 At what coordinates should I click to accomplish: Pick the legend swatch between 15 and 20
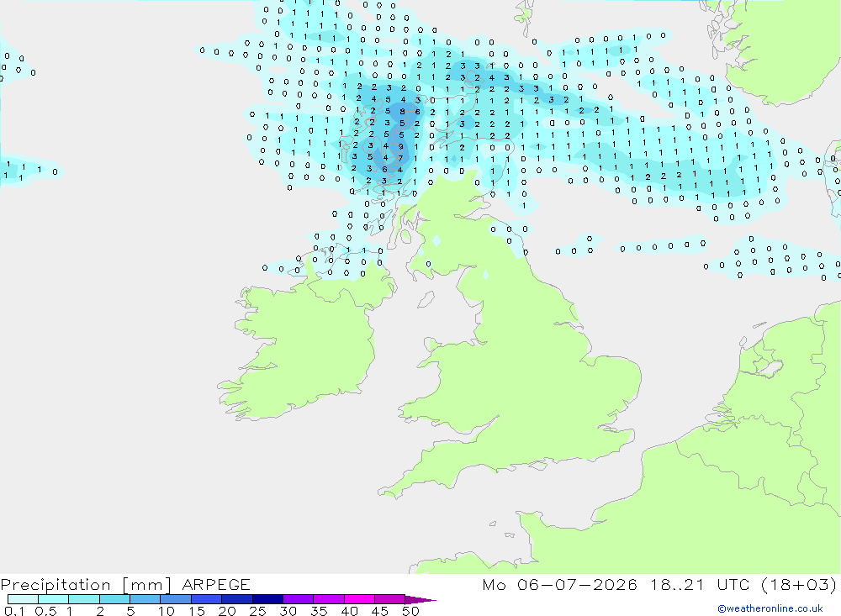tap(207, 599)
